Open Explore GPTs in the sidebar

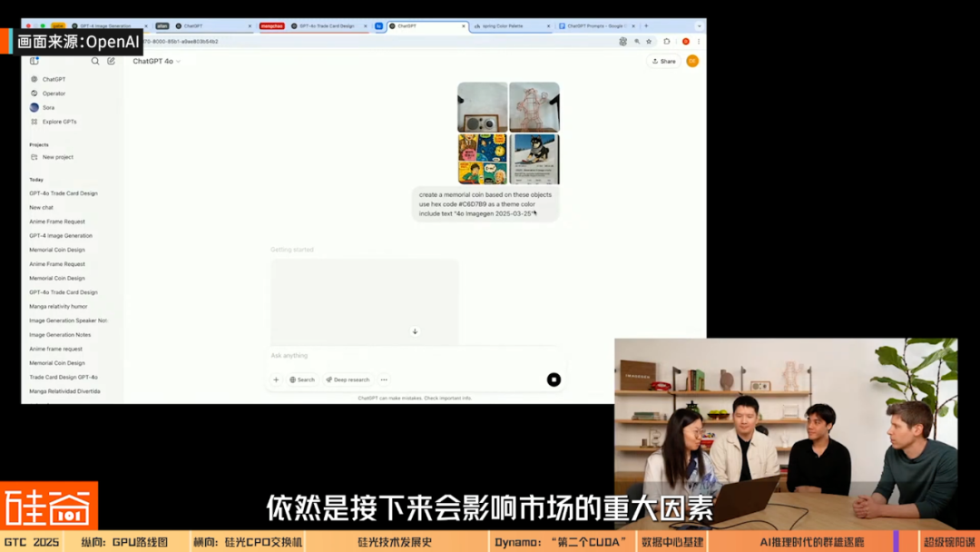coord(59,122)
